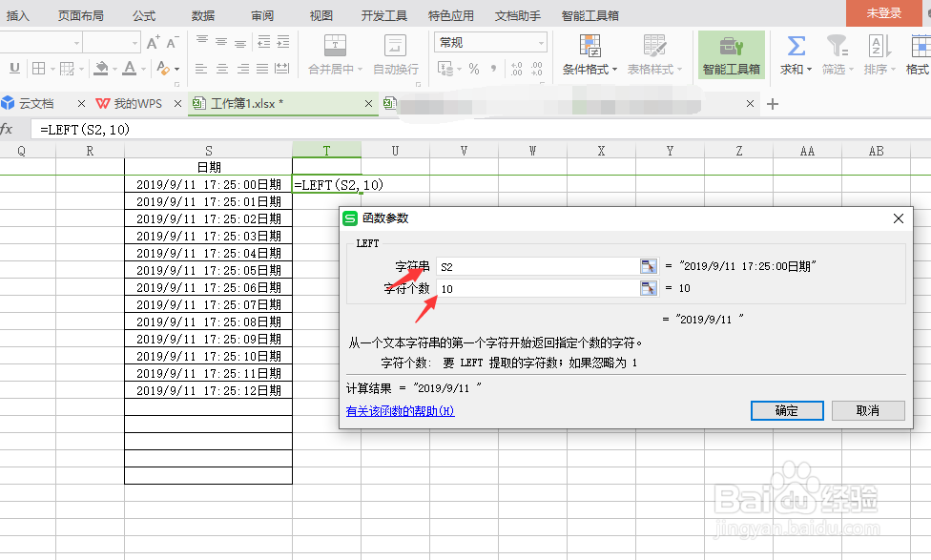931x560 pixels.
Task: Apply distributed alignment icon
Action: [282, 69]
